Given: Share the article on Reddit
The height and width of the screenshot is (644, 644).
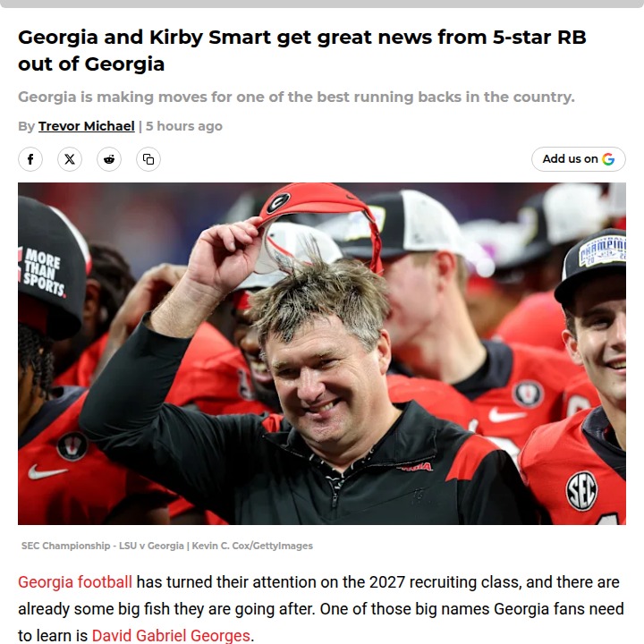Looking at the screenshot, I should pyautogui.click(x=109, y=159).
